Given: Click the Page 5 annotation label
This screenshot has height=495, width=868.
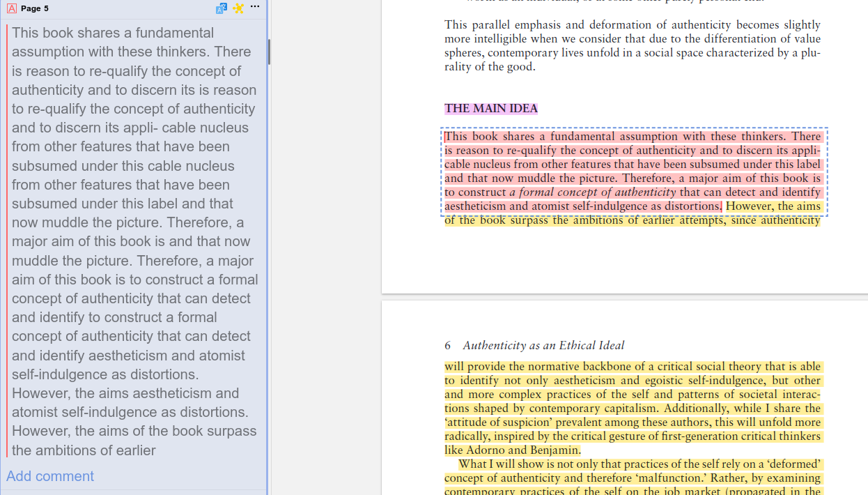Looking at the screenshot, I should (x=35, y=8).
